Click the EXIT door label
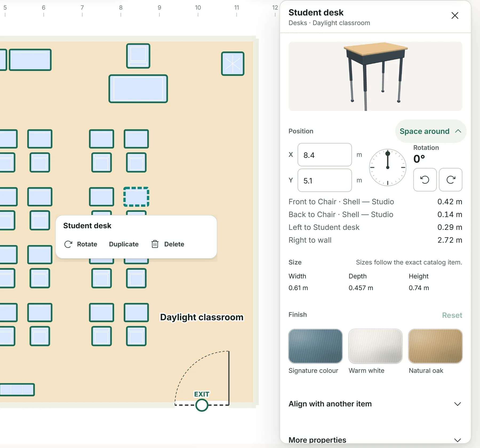 [202, 394]
